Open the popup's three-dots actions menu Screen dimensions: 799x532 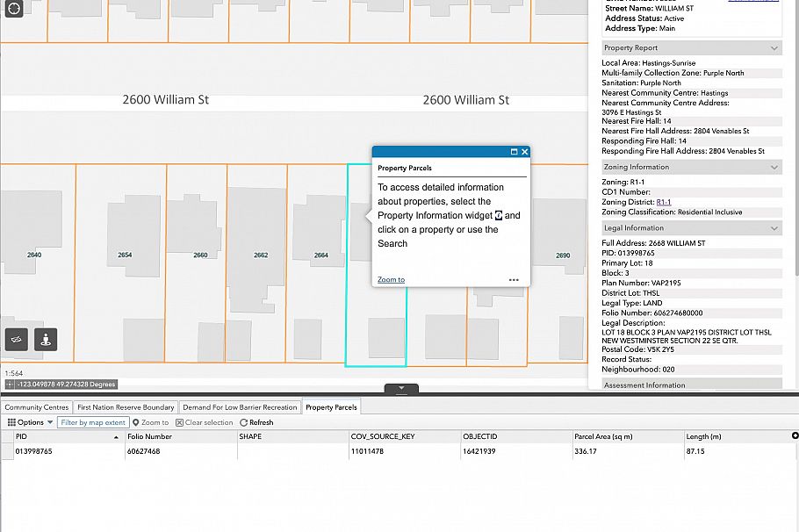[514, 280]
